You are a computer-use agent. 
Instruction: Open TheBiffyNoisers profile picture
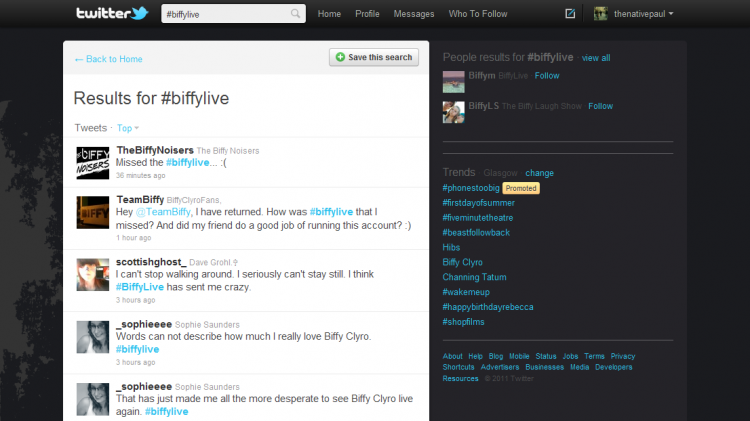(x=93, y=163)
